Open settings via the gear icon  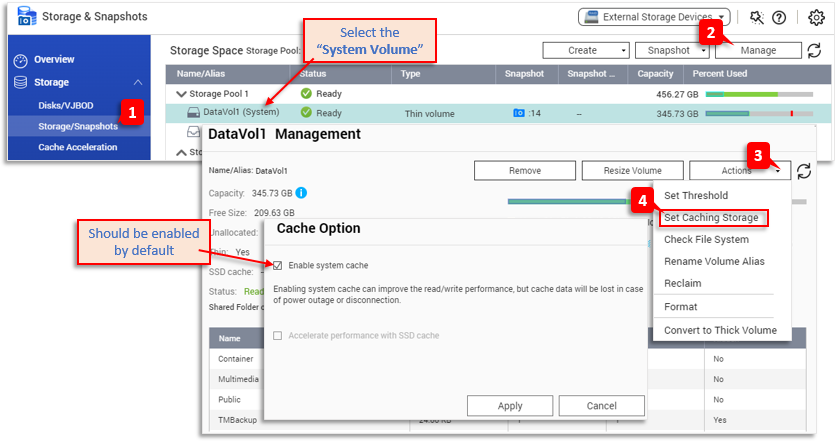point(816,17)
